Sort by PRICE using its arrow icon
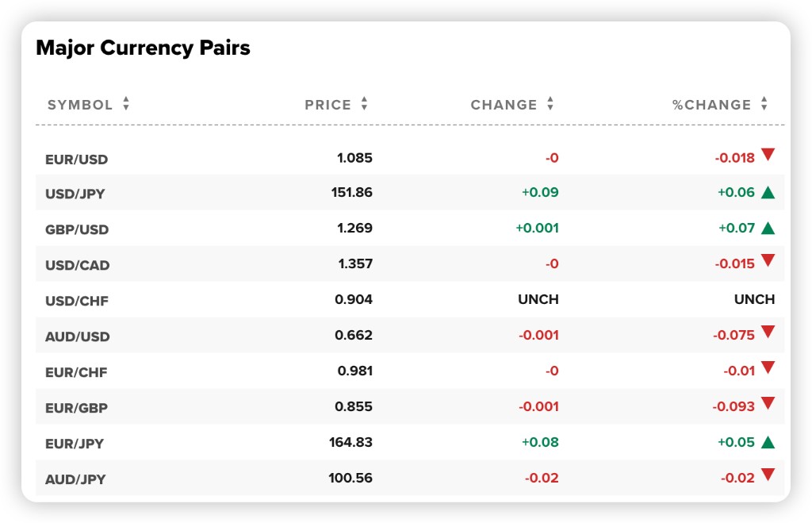Image resolution: width=812 pixels, height=523 pixels. [x=365, y=104]
